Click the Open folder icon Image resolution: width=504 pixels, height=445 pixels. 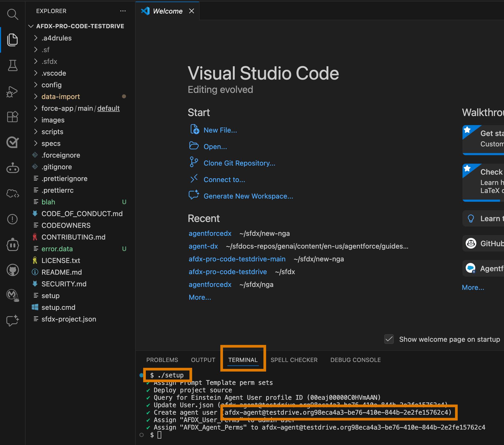coord(194,146)
